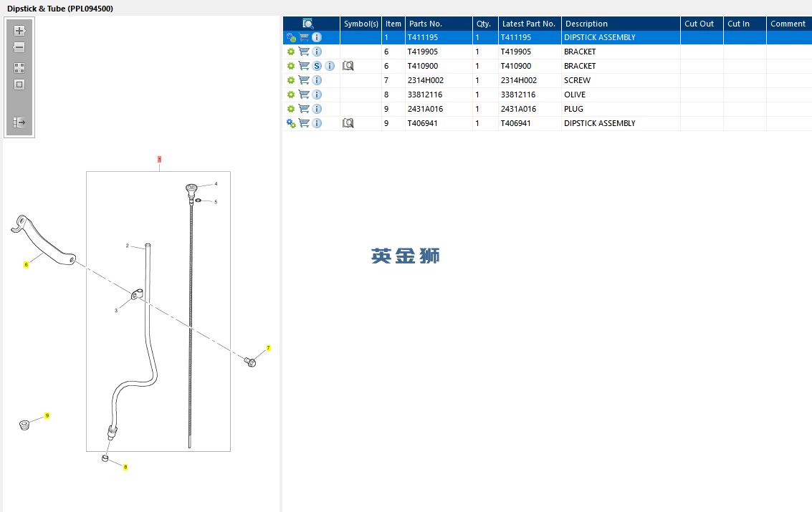Click green gear icon for screw 2314H002
The image size is (812, 512).
[291, 80]
